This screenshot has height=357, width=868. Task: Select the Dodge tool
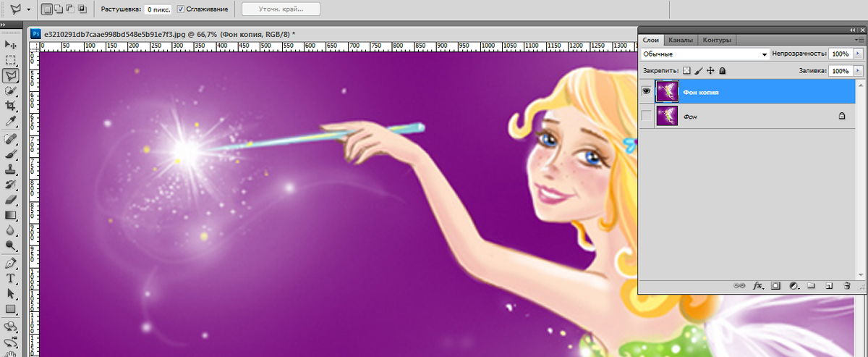10,245
